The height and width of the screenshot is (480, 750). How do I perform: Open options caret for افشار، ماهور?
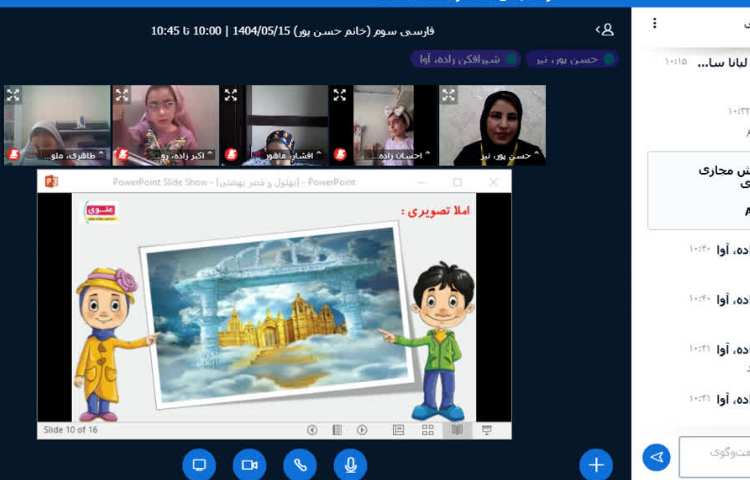pos(319,154)
